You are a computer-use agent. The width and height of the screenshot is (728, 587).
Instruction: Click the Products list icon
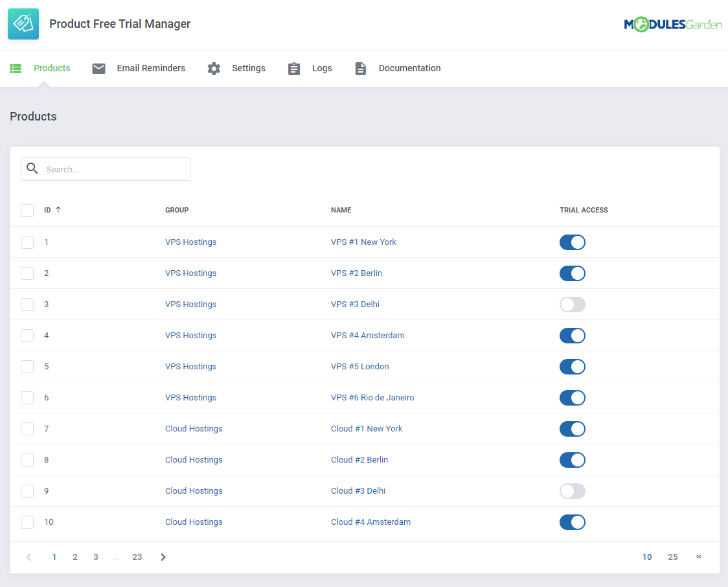pos(16,69)
